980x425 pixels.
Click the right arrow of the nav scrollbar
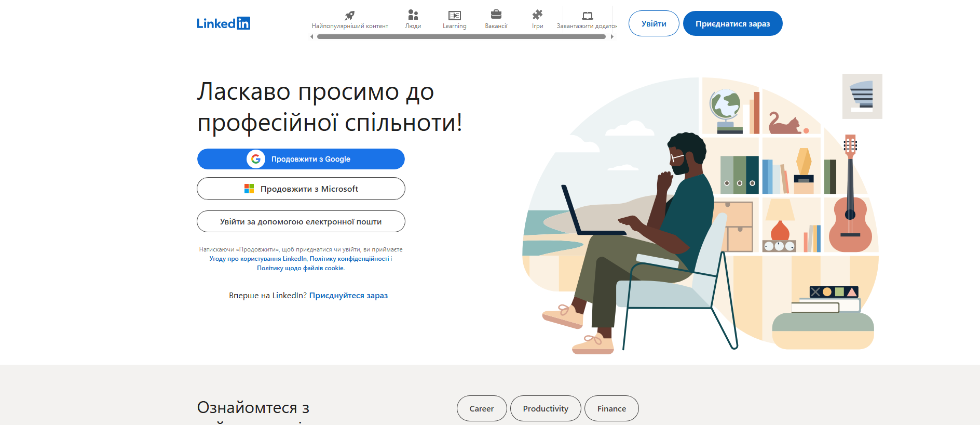(x=612, y=37)
